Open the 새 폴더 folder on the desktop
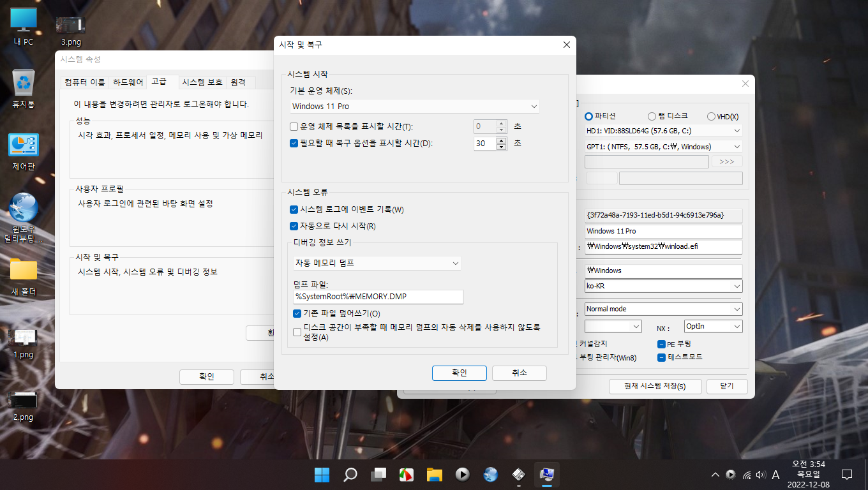Viewport: 868px width, 490px height. pyautogui.click(x=24, y=277)
